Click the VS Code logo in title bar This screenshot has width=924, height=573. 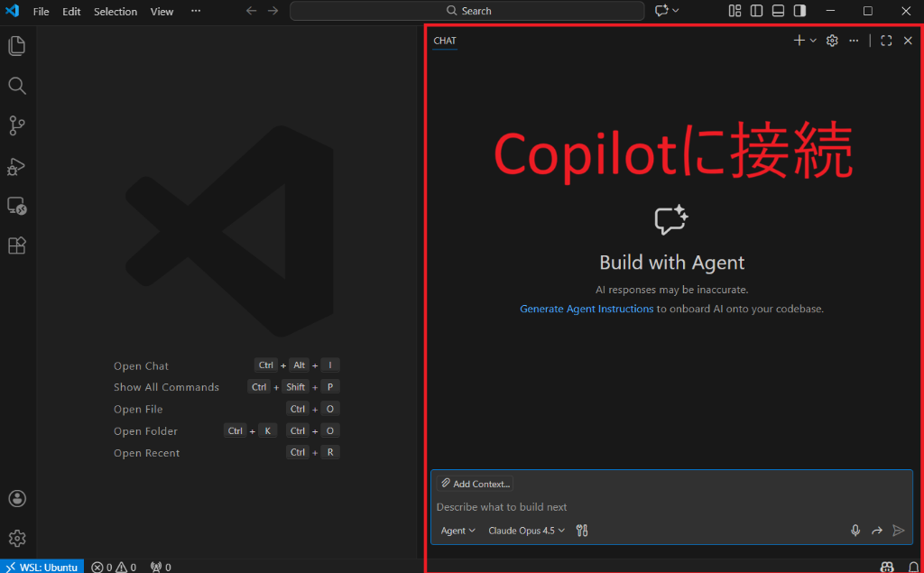(x=13, y=11)
